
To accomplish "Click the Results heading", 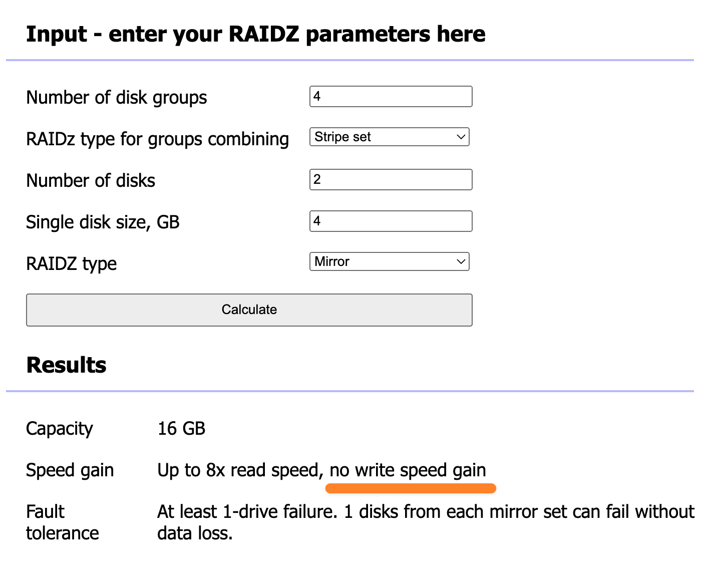I will coord(66,365).
